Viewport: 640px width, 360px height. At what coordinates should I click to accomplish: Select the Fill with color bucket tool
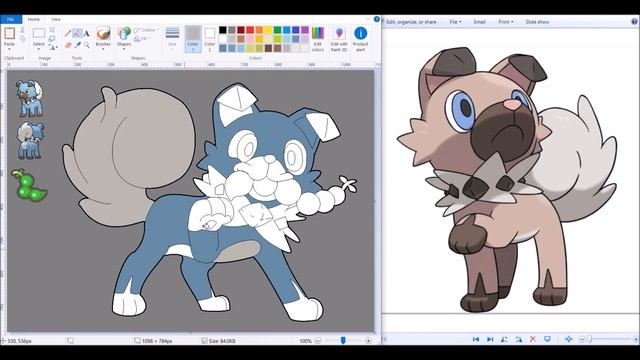pos(77,33)
